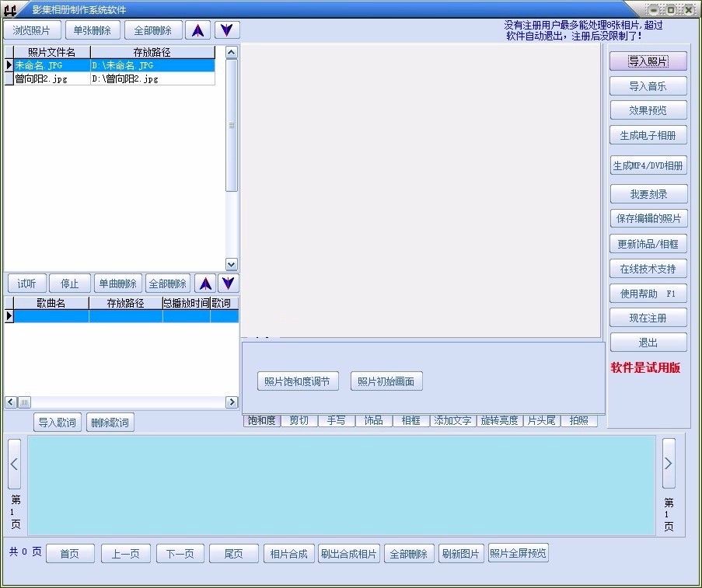Move song down in the music list
The width and height of the screenshot is (702, 588).
pyautogui.click(x=228, y=284)
